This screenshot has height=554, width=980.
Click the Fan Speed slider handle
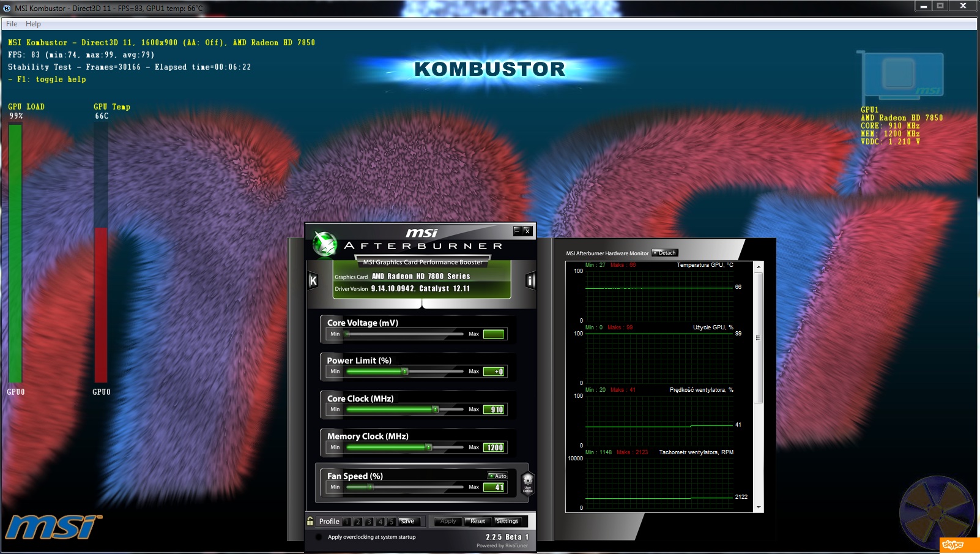pyautogui.click(x=370, y=487)
